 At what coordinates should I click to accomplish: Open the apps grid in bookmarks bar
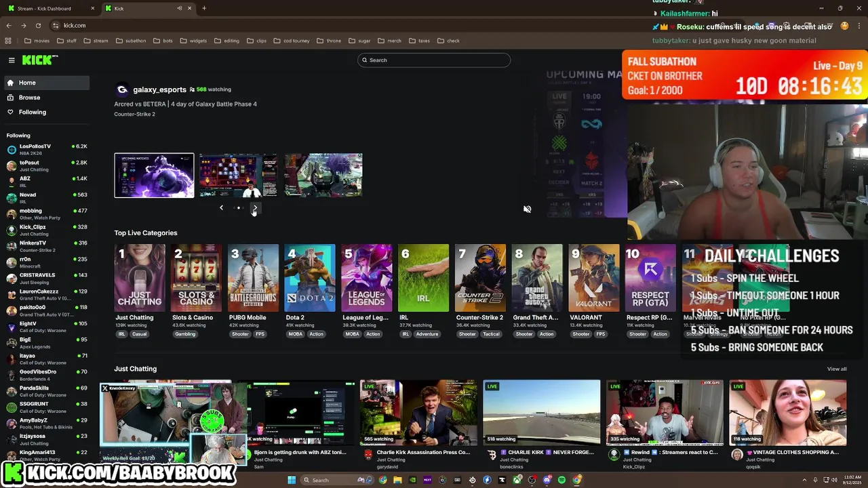click(8, 41)
